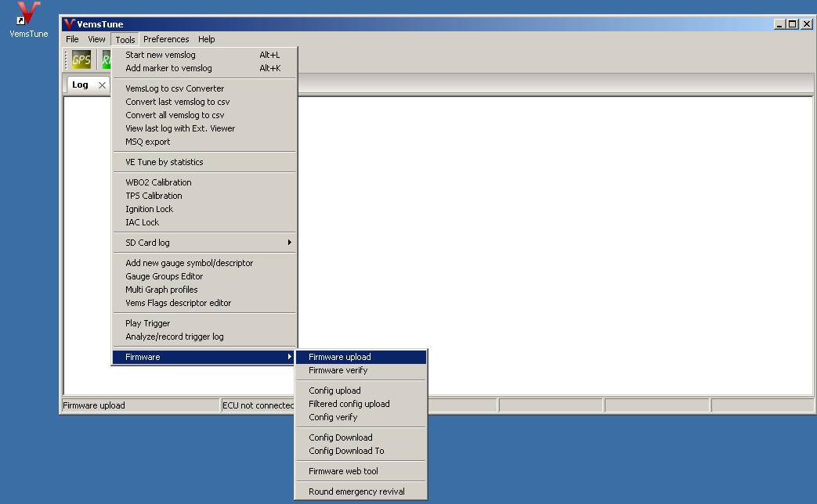Select IAC Lock
817x504 pixels.
(204, 222)
